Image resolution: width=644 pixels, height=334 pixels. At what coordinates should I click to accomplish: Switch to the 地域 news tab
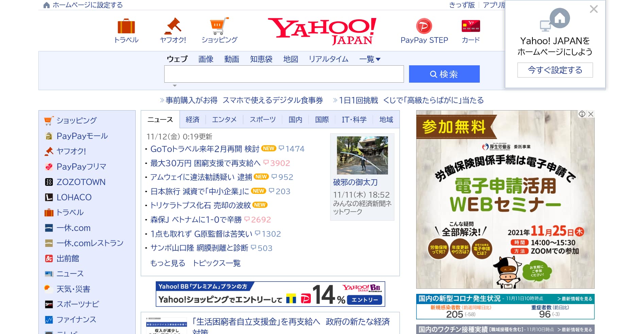(x=386, y=120)
